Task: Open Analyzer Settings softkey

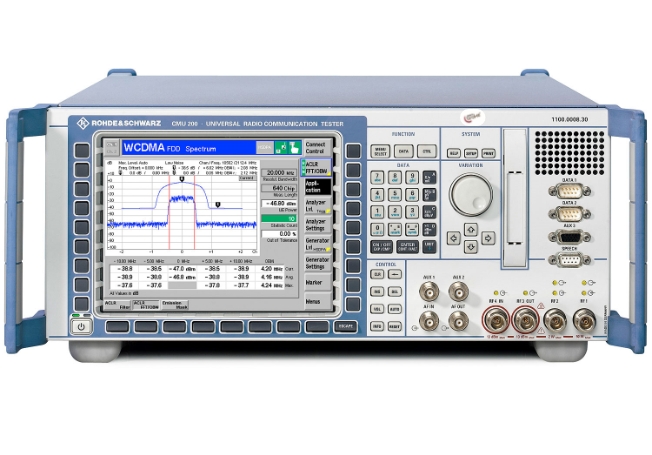Action: coord(316,225)
